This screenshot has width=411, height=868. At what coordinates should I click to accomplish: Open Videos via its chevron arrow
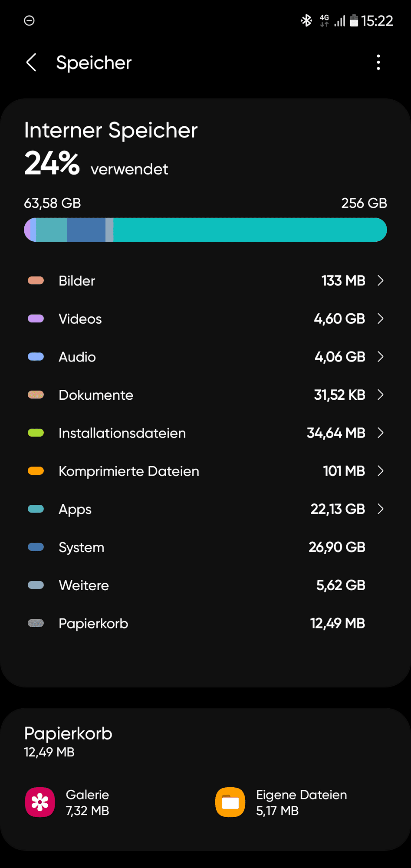click(x=381, y=319)
